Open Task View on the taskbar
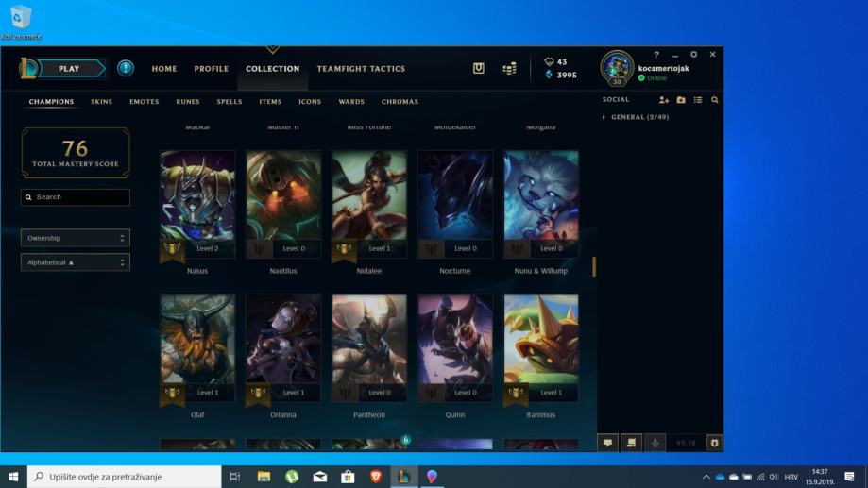Screen dimensions: 868x488 tap(235, 477)
